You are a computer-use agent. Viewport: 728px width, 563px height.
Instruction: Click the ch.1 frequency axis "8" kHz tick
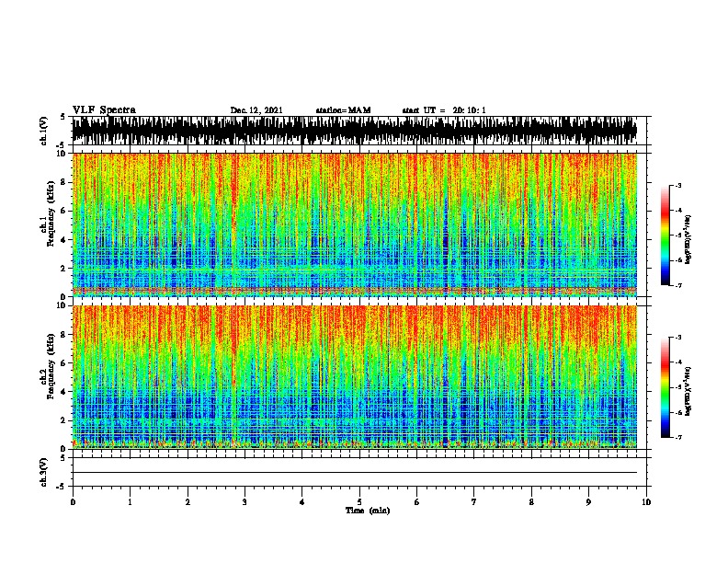63,182
